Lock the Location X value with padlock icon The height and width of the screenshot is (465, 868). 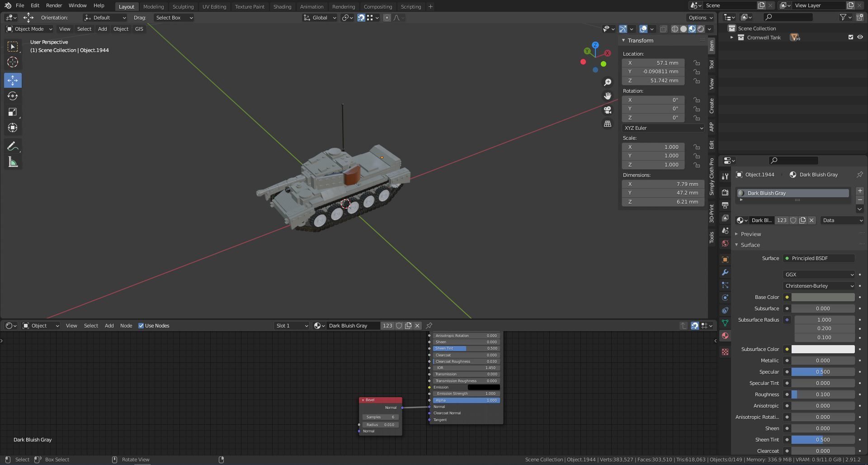click(696, 63)
